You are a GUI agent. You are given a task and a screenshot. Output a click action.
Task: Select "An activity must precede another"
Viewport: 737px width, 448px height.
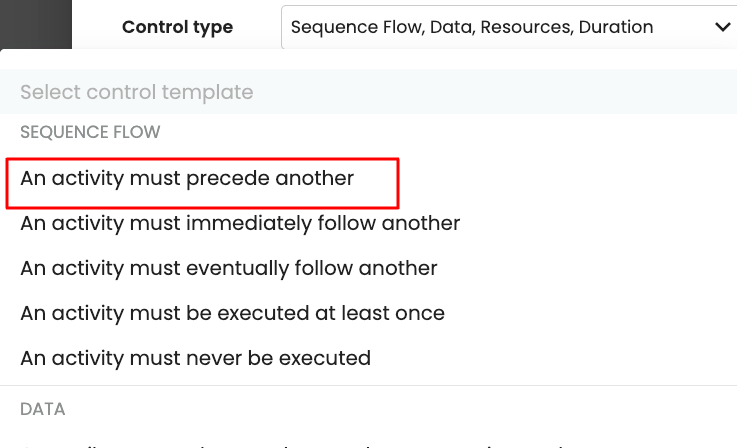coord(187,179)
